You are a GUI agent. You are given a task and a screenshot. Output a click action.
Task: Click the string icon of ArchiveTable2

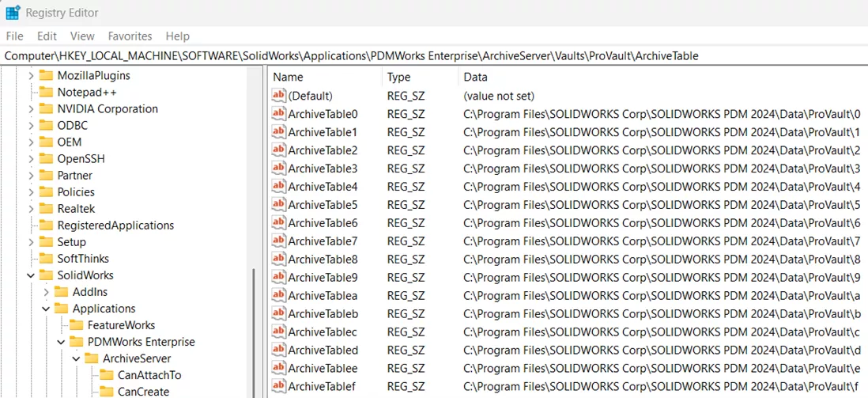tap(279, 150)
